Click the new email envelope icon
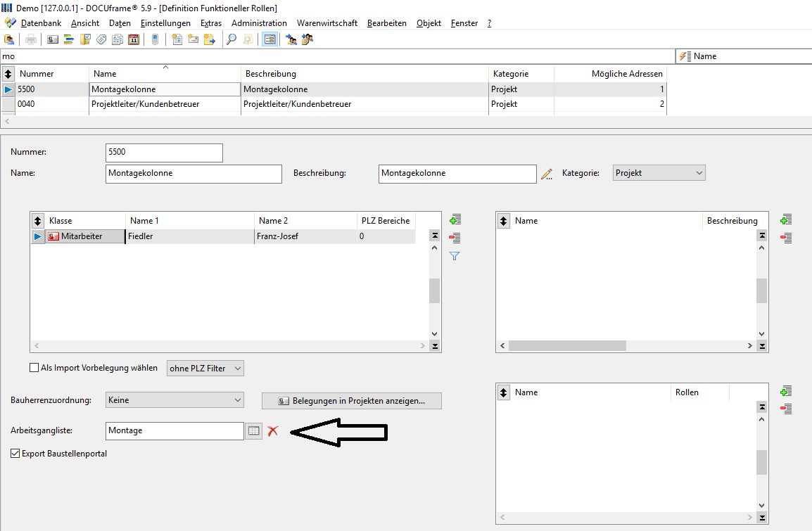This screenshot has width=812, height=531. pos(194,39)
